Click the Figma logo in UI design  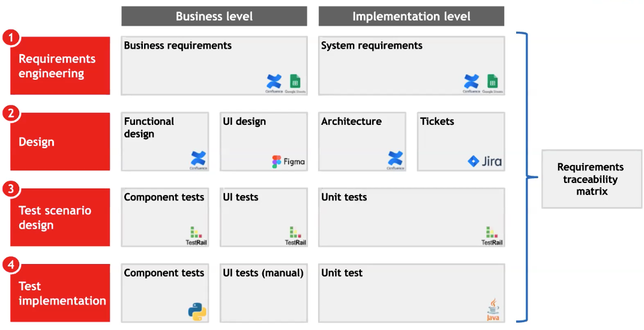pos(288,161)
